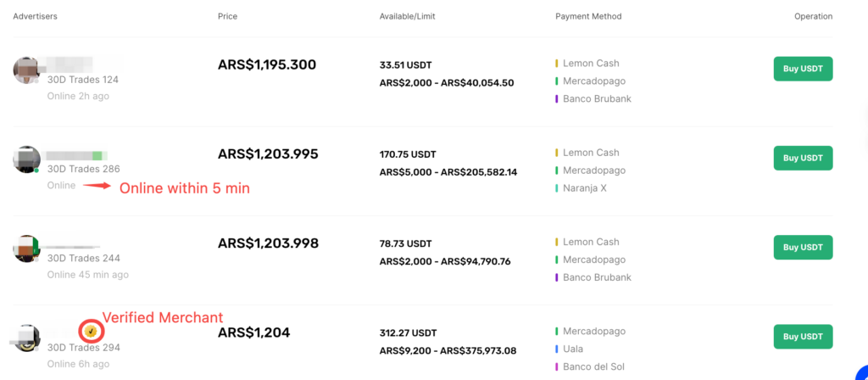Click the avatar of the advertiser with 124 trades
The width and height of the screenshot is (868, 380).
(27, 70)
